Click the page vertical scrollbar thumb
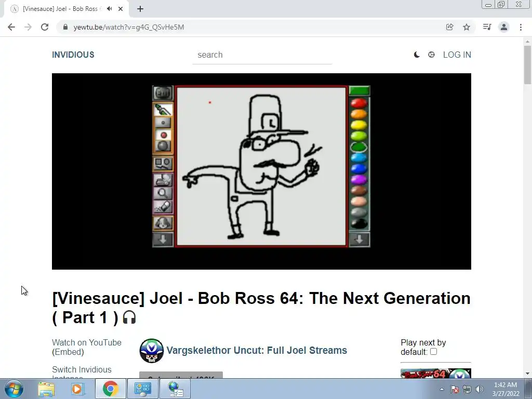The image size is (532, 399). pos(527,64)
